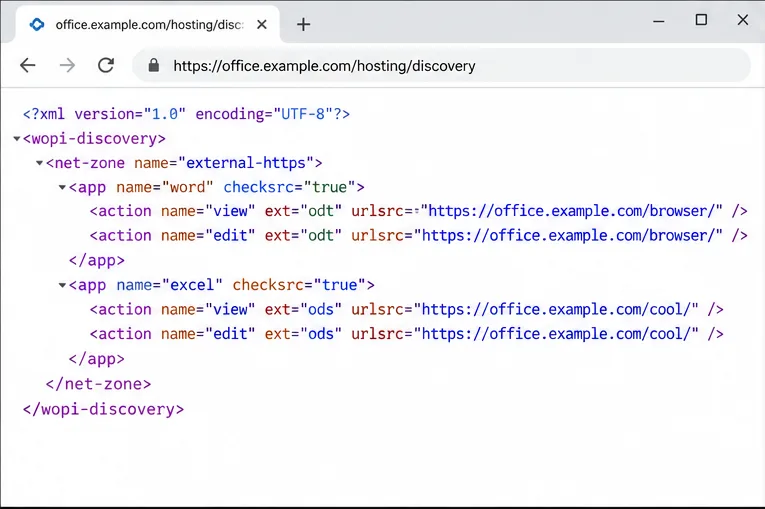The height and width of the screenshot is (509, 765).
Task: Click the view odt browser urlsrc value
Action: click(572, 211)
